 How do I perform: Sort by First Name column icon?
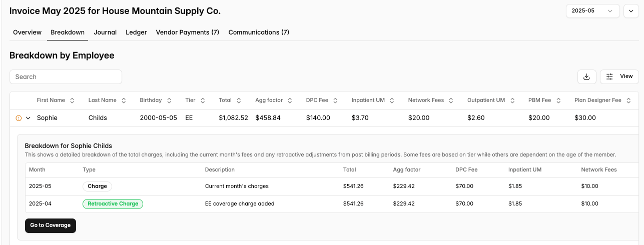click(x=72, y=100)
